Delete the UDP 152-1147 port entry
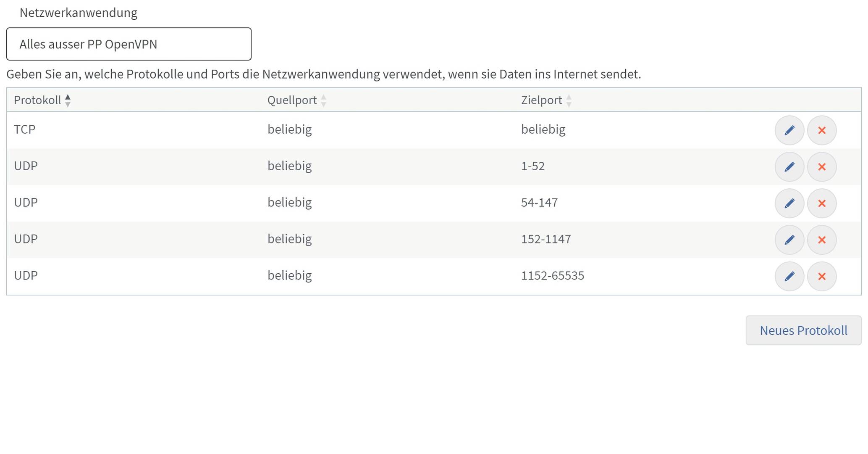This screenshot has height=454, width=868. click(822, 240)
